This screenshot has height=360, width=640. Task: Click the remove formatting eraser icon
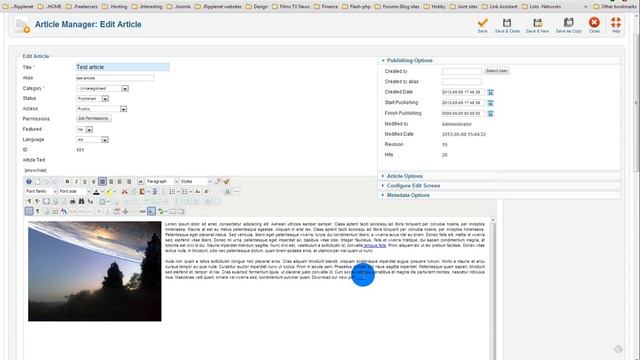click(x=217, y=181)
